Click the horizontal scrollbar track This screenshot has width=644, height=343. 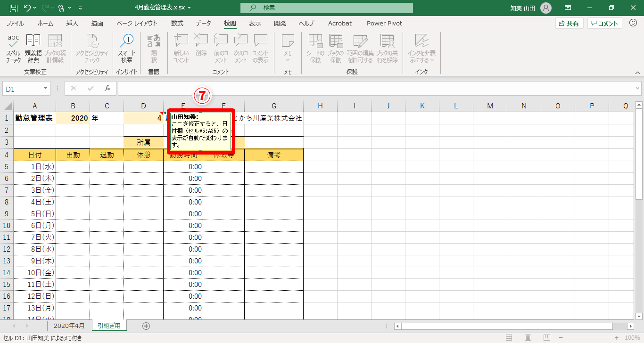click(514, 326)
